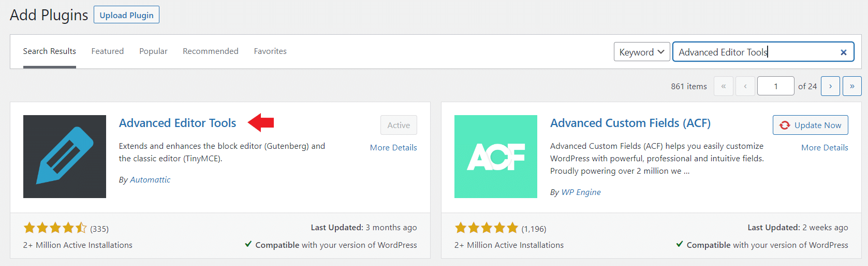
Task: Open the Recommended tab
Action: pyautogui.click(x=211, y=51)
